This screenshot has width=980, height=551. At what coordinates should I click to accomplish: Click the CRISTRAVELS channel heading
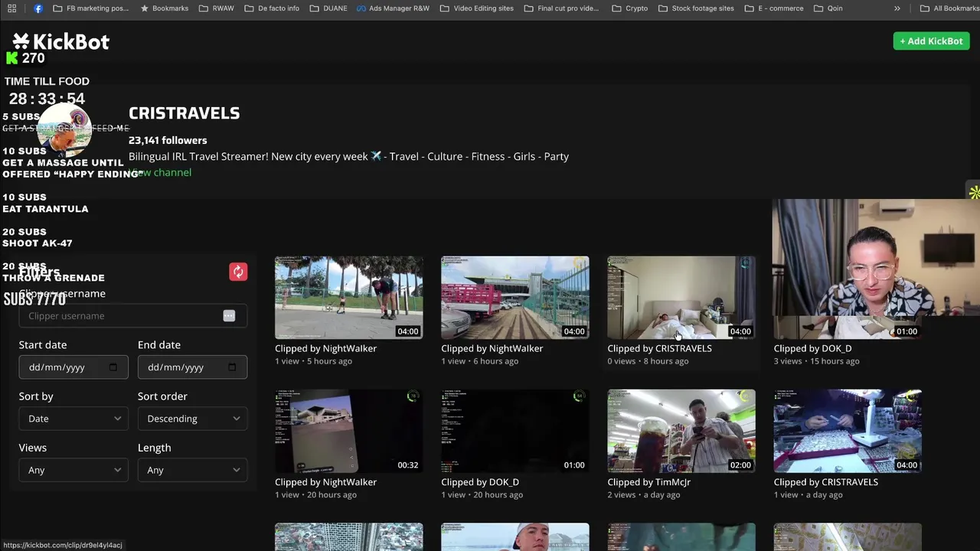point(184,113)
